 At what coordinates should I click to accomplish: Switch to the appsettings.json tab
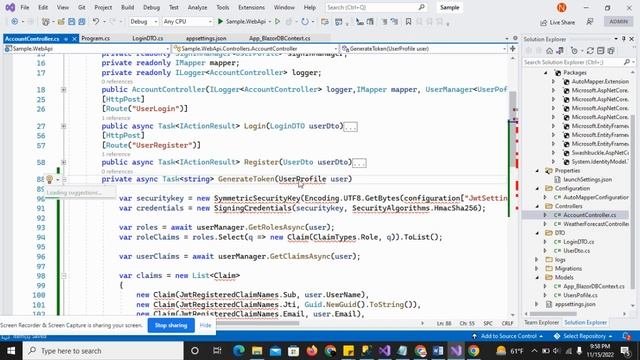(x=206, y=38)
